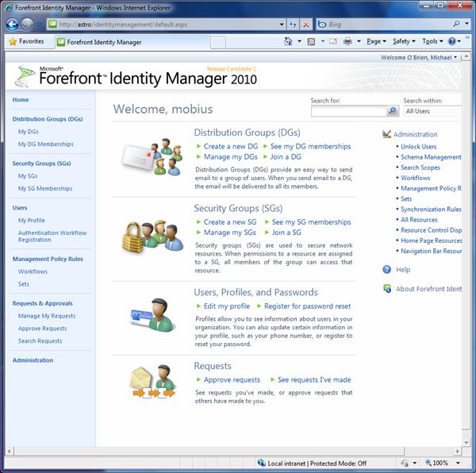Click Create a new DG link
476x473 pixels.
tap(231, 146)
